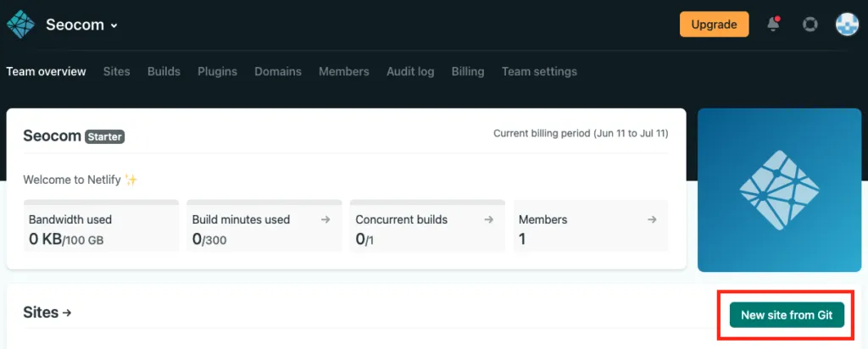This screenshot has height=349, width=868.
Task: Switch to the Domains tab
Action: [278, 71]
